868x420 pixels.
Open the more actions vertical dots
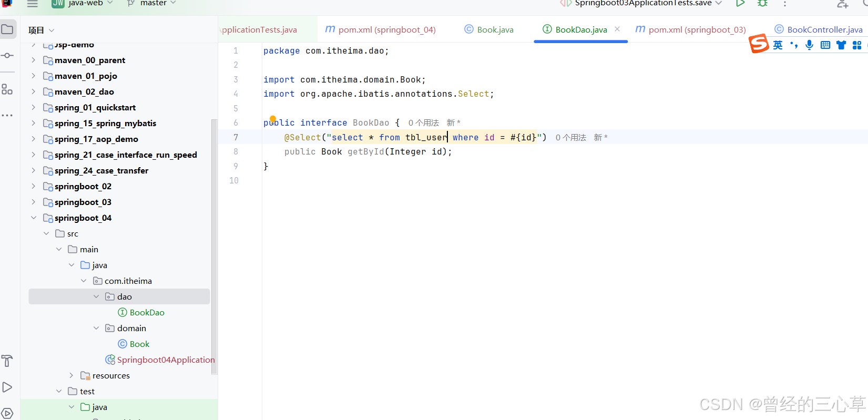pyautogui.click(x=785, y=4)
